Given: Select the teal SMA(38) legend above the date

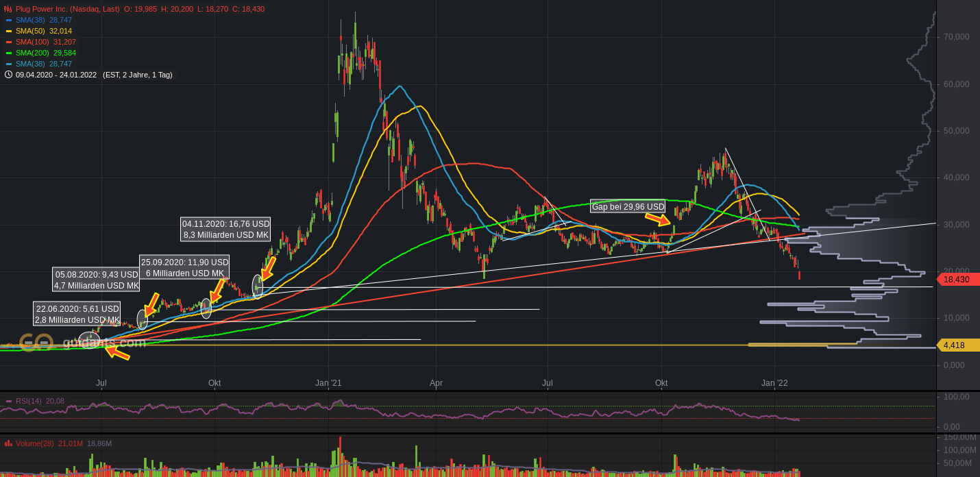Looking at the screenshot, I should click(x=44, y=64).
